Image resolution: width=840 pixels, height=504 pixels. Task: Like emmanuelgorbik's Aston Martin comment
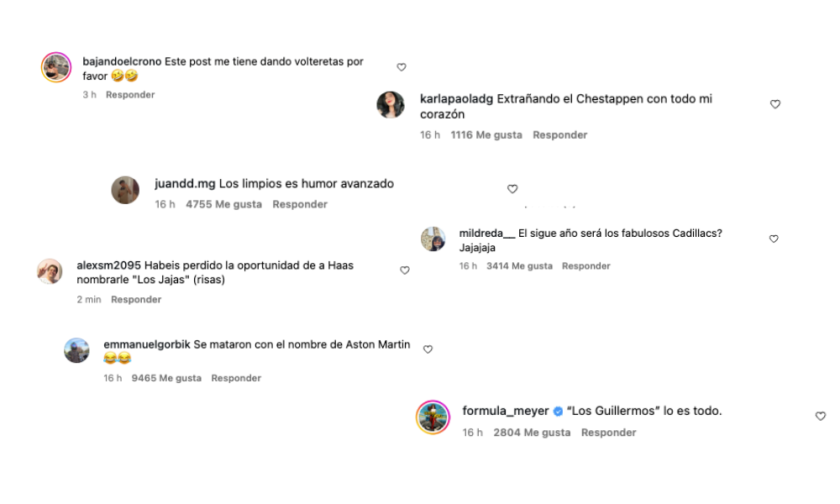tap(428, 349)
